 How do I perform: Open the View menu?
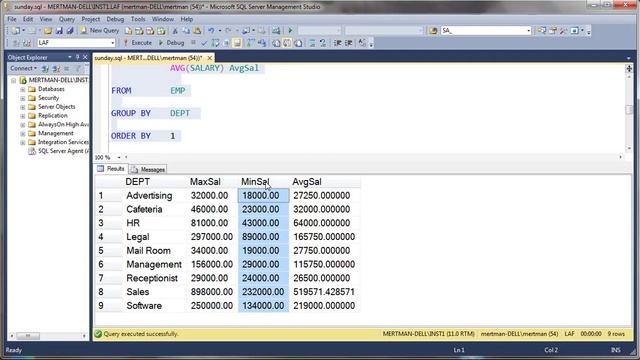46,19
